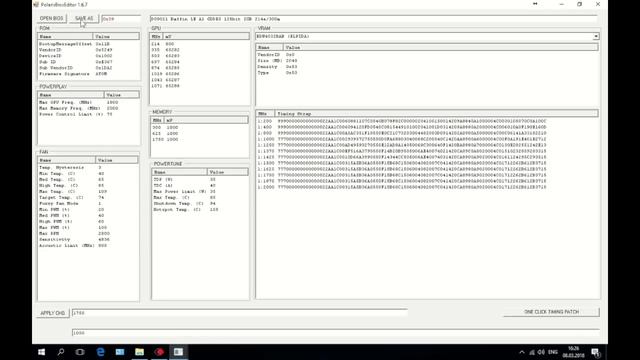The image size is (640, 360).
Task: Select Max GPU Freq. (MHz) row
Action: [x=88, y=102]
